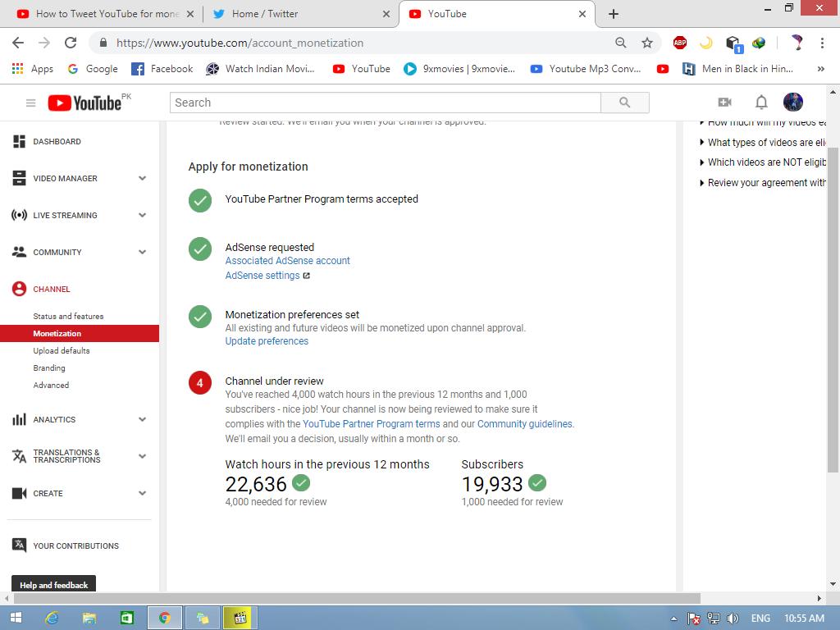This screenshot has height=630, width=840.
Task: Click the volume speaker in system tray
Action: 733,619
